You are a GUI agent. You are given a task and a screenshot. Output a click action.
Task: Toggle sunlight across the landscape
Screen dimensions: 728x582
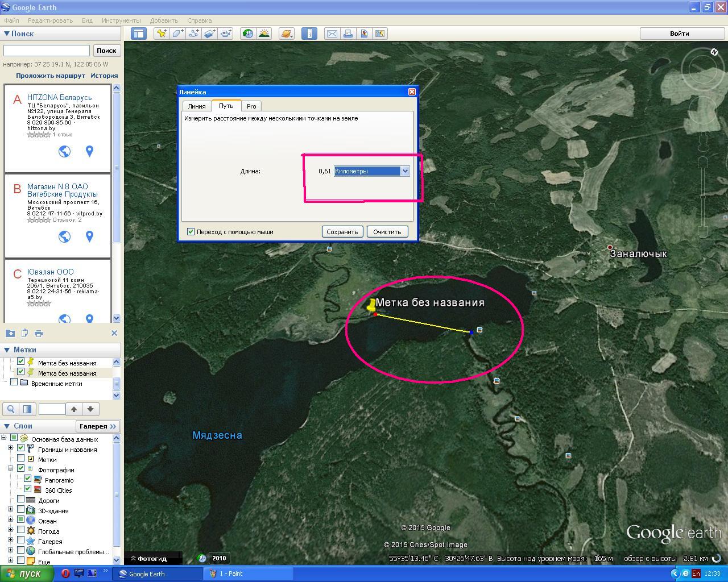coord(264,34)
